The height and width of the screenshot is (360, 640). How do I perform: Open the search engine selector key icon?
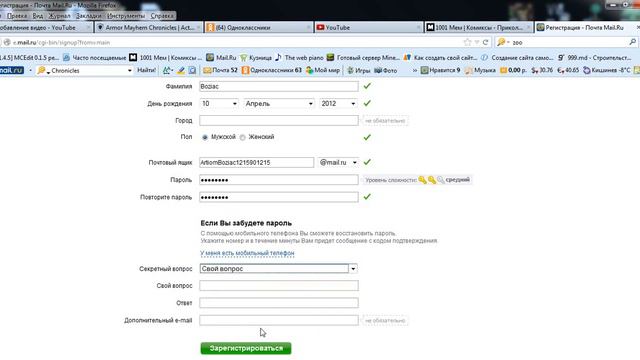(503, 42)
